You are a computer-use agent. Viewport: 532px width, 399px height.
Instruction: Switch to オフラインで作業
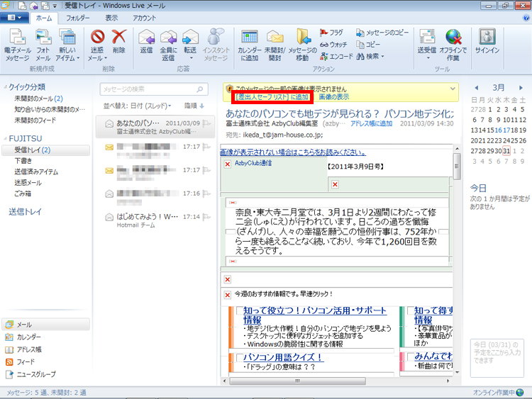tap(453, 45)
